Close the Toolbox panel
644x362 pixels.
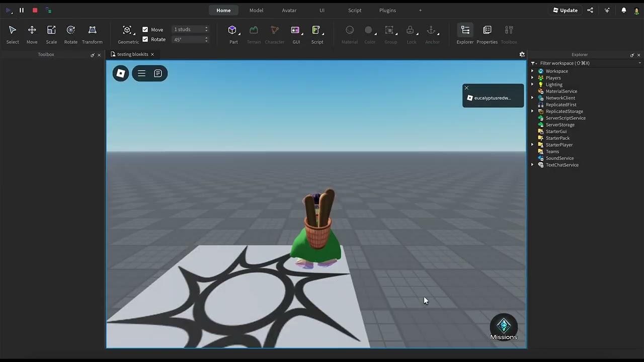click(99, 55)
